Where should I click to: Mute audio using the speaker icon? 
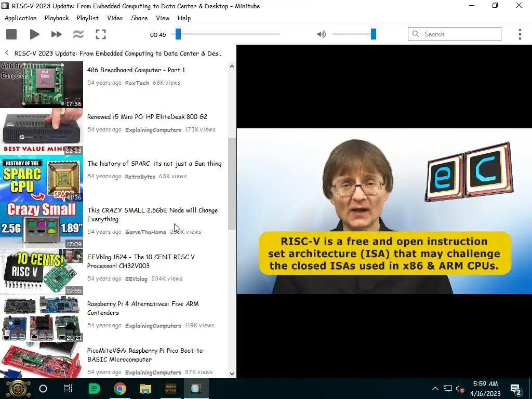pos(321,34)
